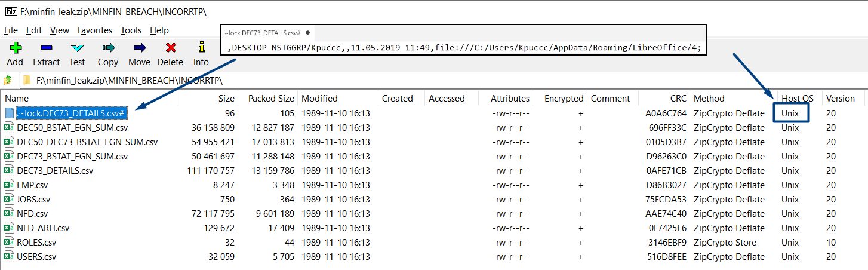
Task: Click the blue Extract toolbar icon
Action: coord(46,49)
